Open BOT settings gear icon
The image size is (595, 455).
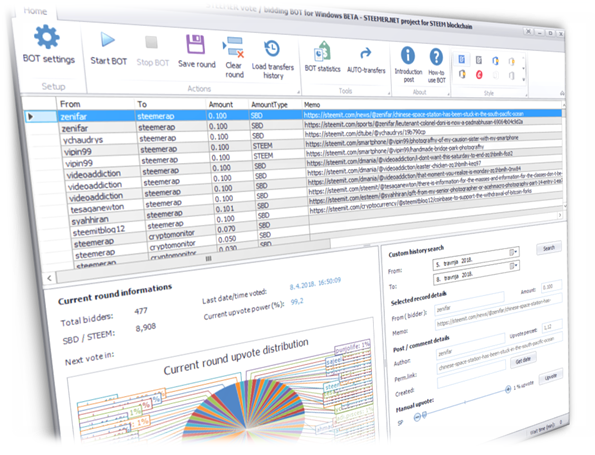[x=47, y=37]
